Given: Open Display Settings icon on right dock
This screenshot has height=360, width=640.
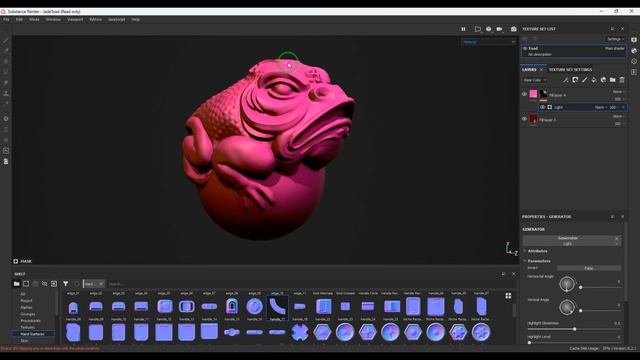Looking at the screenshot, I should pyautogui.click(x=634, y=40).
